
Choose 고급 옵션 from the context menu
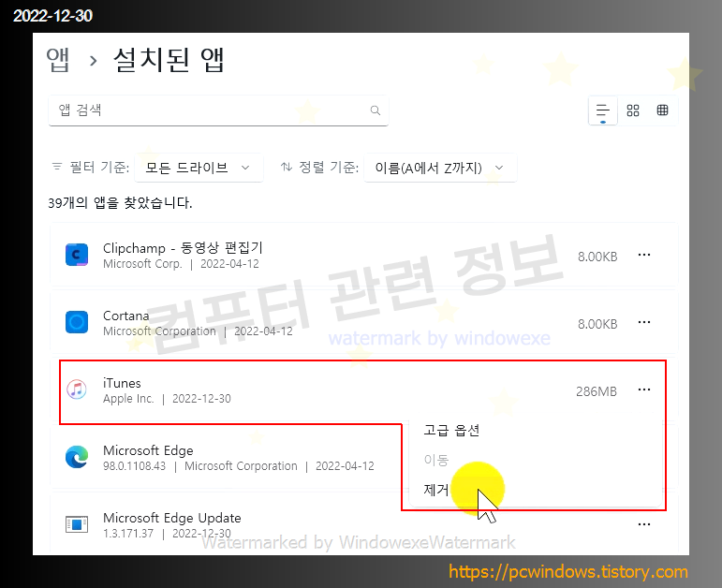[x=451, y=431]
